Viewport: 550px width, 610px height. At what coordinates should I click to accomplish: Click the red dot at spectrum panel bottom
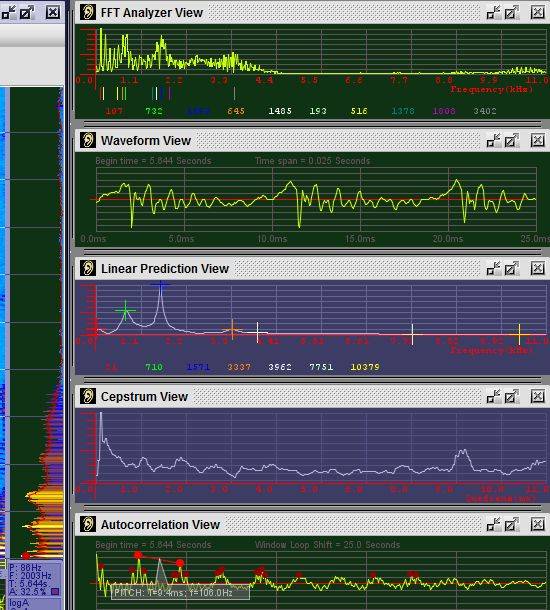pyautogui.click(x=26, y=556)
